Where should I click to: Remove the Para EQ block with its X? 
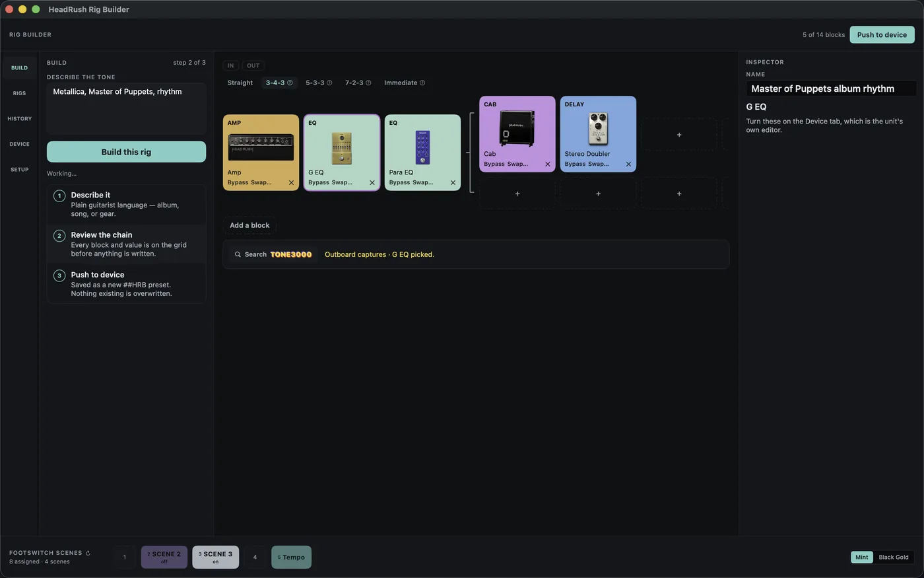pos(453,183)
